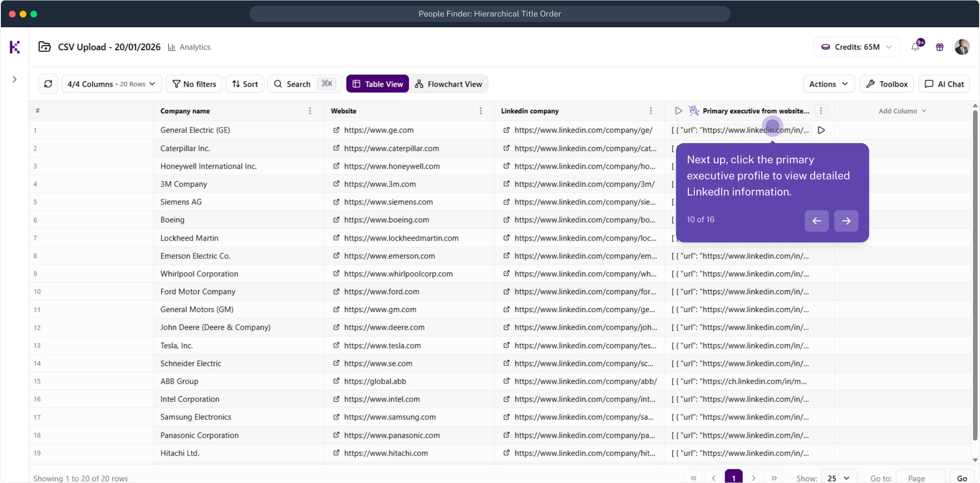Open Linkedin company column options menu
Image resolution: width=980 pixels, height=483 pixels.
tap(651, 111)
